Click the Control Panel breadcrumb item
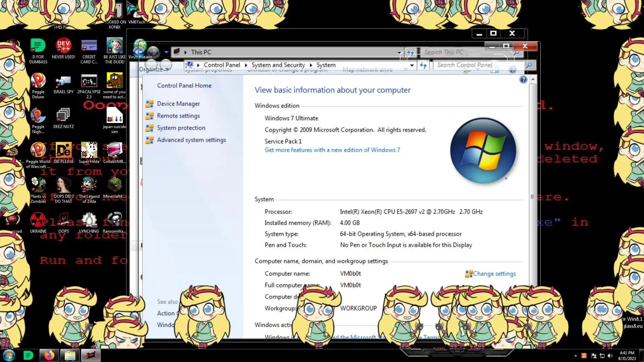Viewport: 644px width, 362px height. pyautogui.click(x=222, y=65)
